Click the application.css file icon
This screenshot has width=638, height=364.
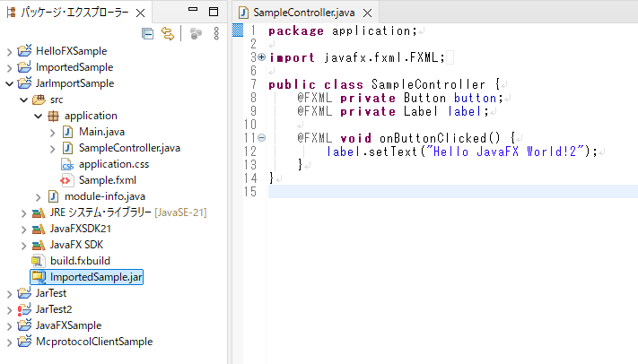pos(67,164)
